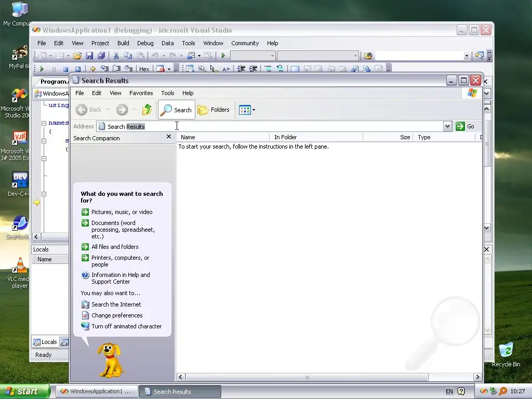Click the EN language indicator in taskbar

click(449, 391)
